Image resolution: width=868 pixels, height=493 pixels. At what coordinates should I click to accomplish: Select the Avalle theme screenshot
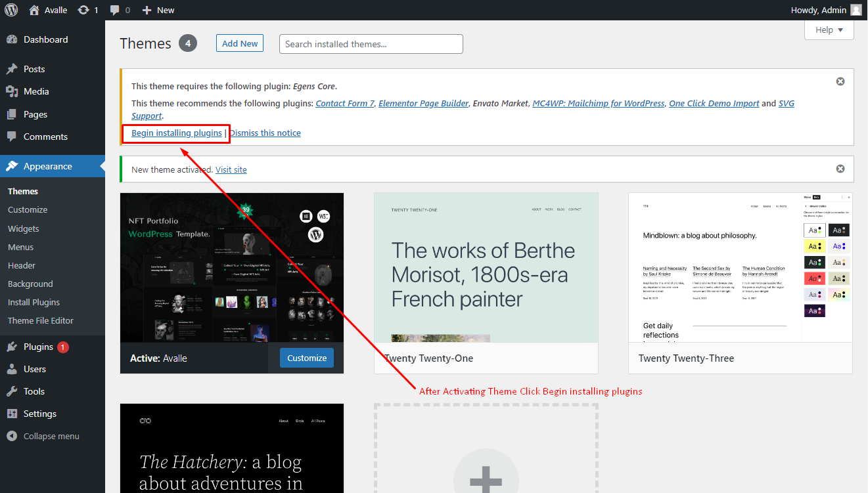(x=232, y=267)
